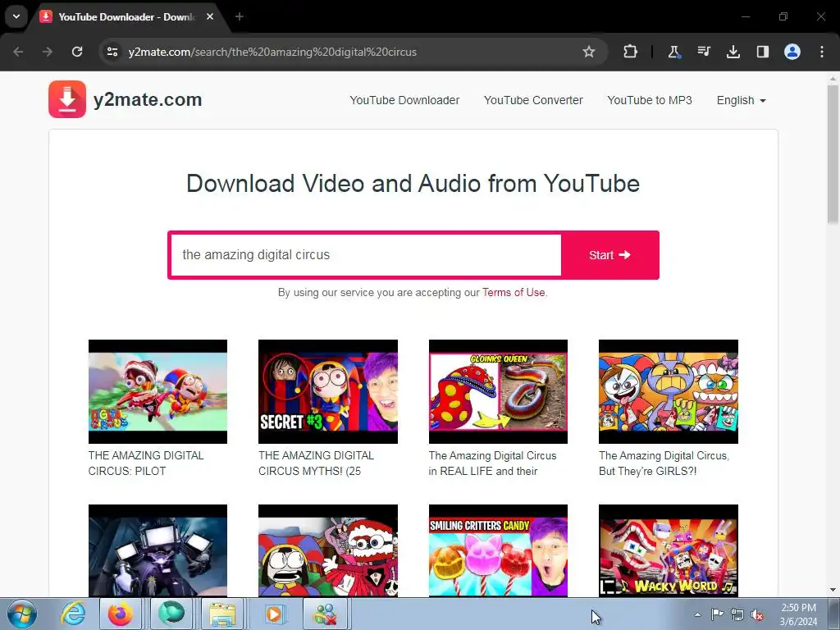Open the Terms of Use link
The width and height of the screenshot is (840, 630).
(x=514, y=293)
